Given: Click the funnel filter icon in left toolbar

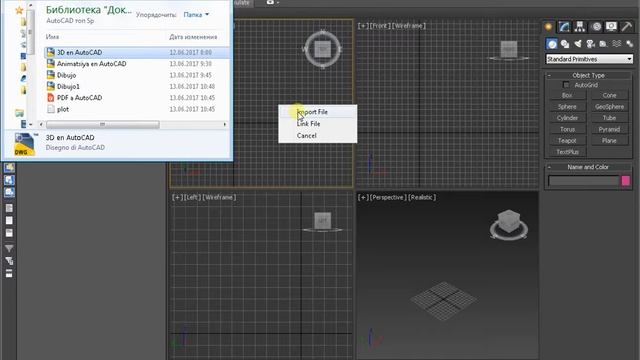Looking at the screenshot, I should pyautogui.click(x=9, y=248).
